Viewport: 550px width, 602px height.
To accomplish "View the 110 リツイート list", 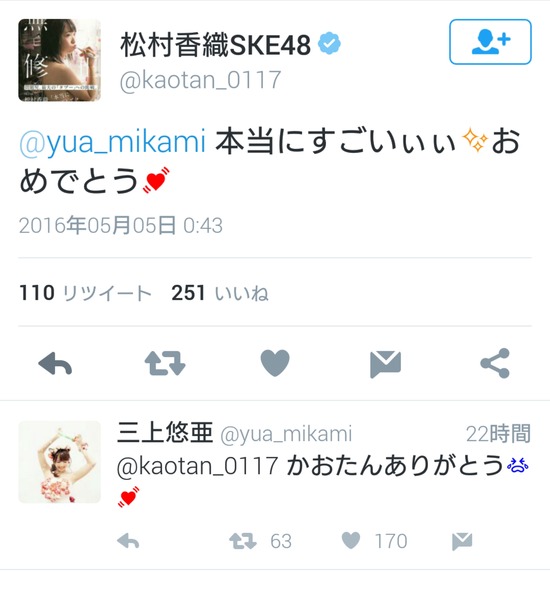I will [85, 293].
